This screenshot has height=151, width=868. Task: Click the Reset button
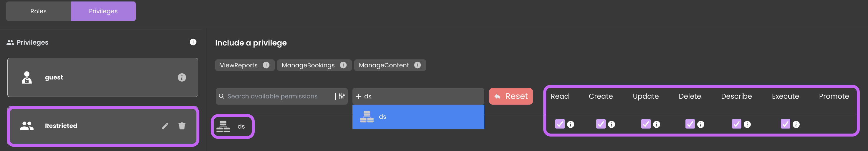click(x=511, y=96)
